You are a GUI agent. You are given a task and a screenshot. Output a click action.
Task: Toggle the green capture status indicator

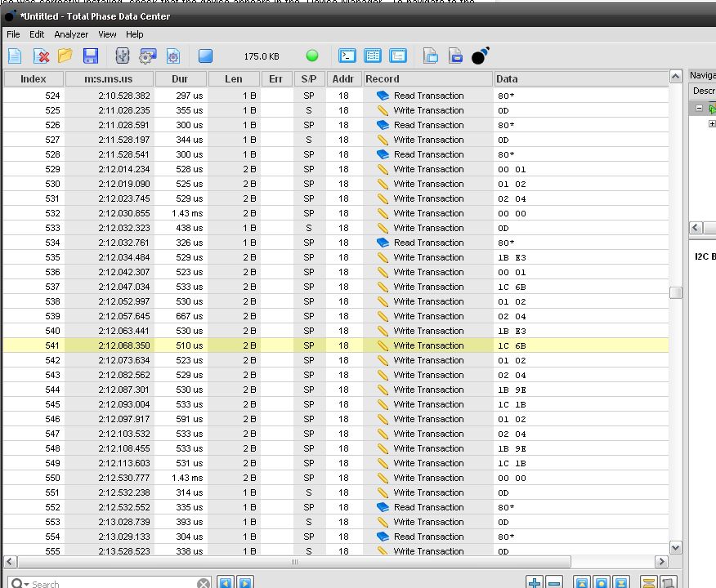point(312,56)
